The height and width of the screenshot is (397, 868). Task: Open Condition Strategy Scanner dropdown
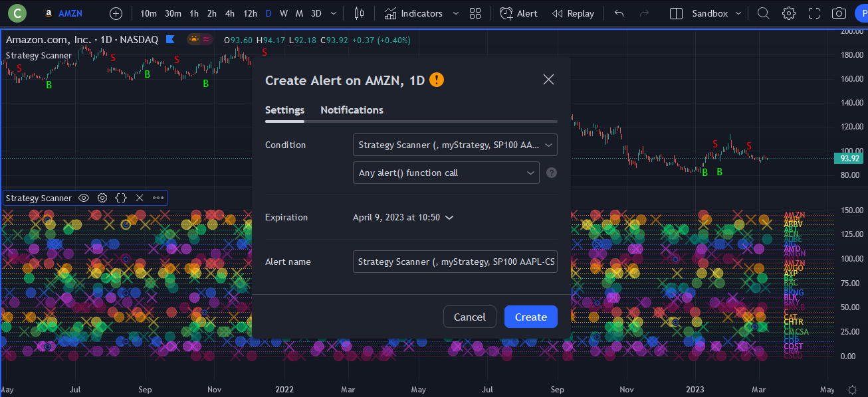[x=455, y=145]
